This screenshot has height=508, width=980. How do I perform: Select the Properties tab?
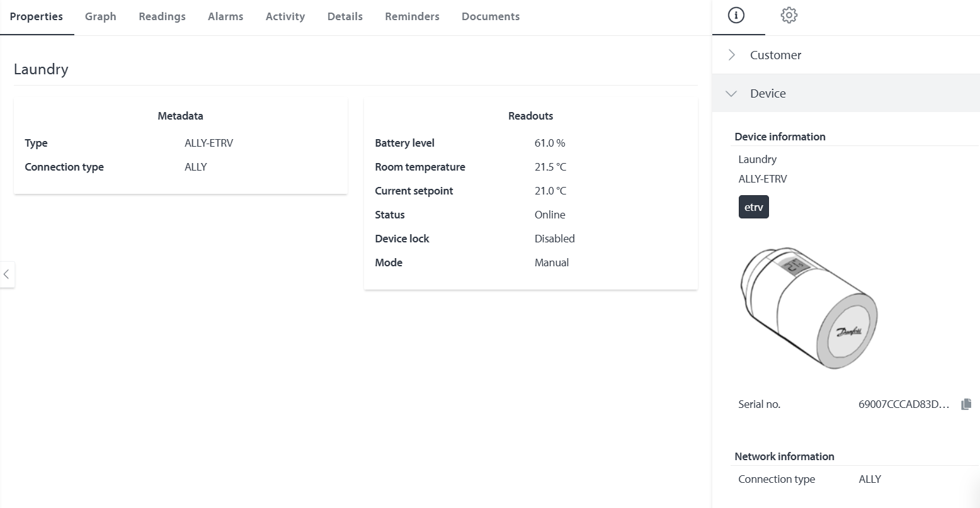click(37, 16)
